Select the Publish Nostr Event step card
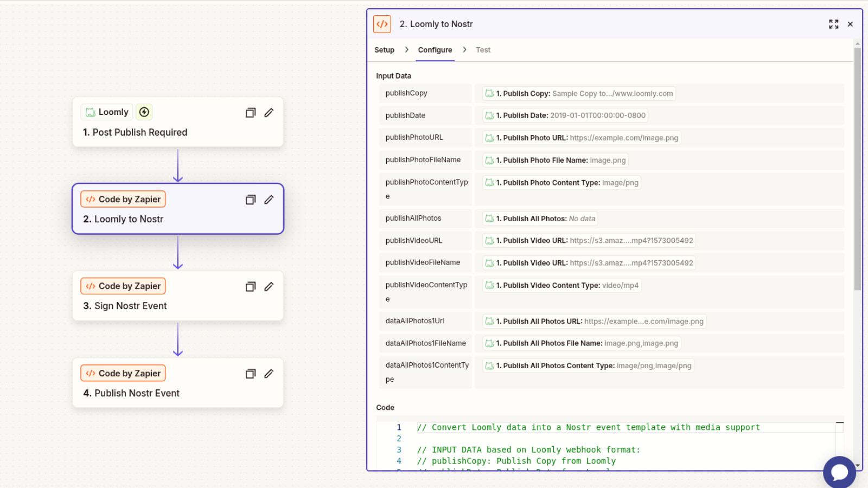 click(178, 383)
